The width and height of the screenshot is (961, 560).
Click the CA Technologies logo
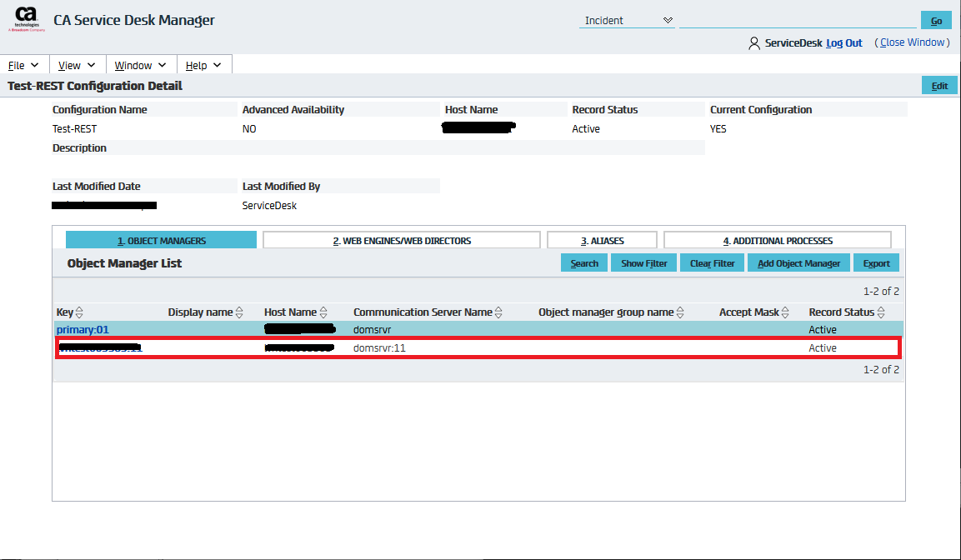pyautogui.click(x=27, y=20)
